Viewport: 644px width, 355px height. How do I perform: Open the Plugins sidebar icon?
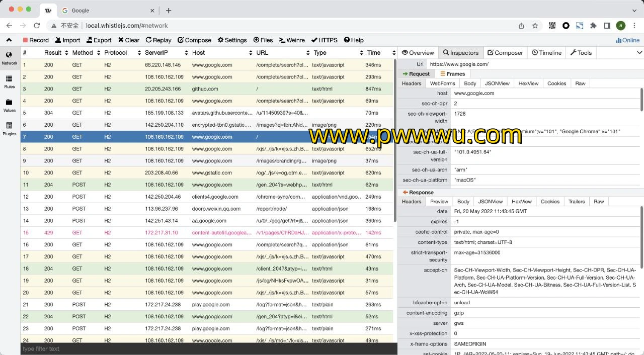pos(9,129)
